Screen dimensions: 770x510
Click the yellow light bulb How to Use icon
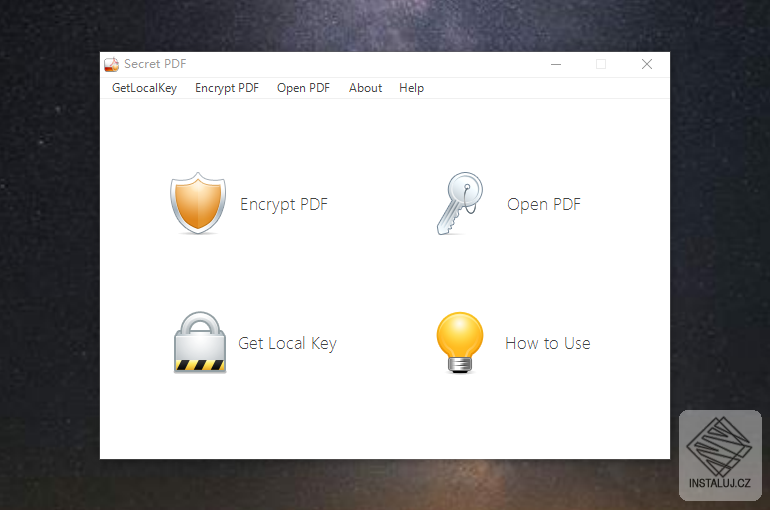[x=460, y=343]
